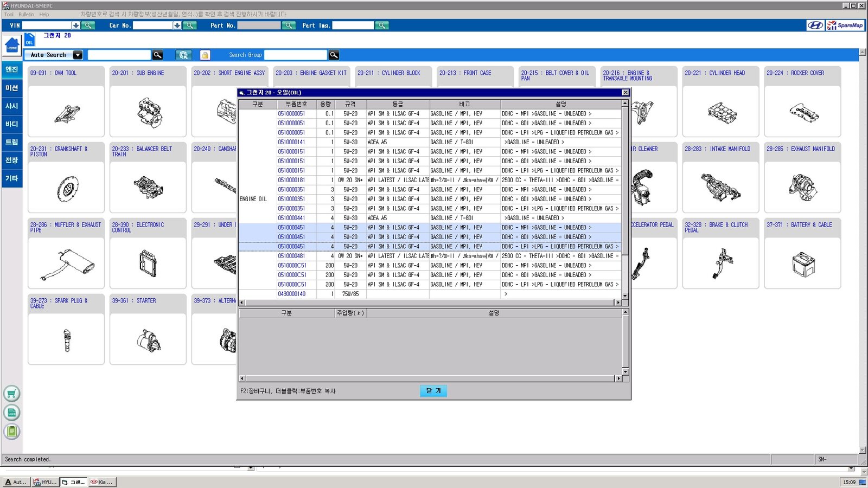The image size is (868, 488).
Task: Click the 부품번호 column header
Action: pos(297,104)
